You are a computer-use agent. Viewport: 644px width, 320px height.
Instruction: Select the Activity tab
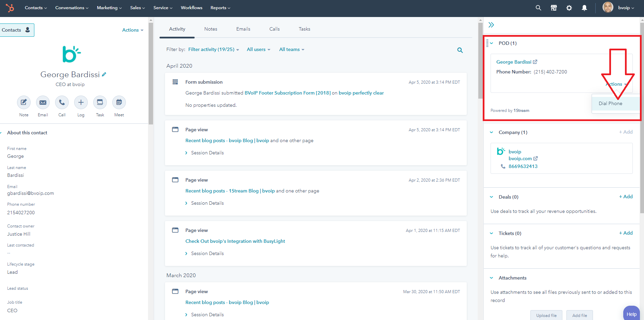(177, 29)
